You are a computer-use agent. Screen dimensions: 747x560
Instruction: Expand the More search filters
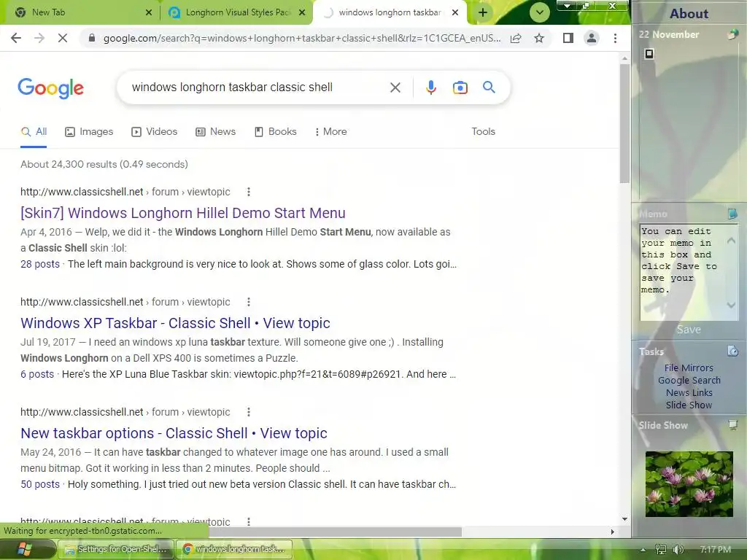click(x=330, y=132)
